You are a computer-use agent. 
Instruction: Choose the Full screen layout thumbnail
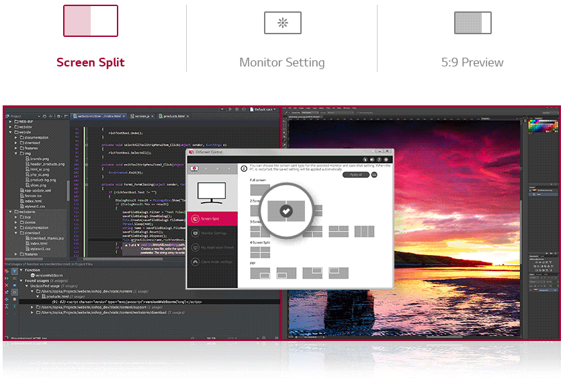pos(259,189)
